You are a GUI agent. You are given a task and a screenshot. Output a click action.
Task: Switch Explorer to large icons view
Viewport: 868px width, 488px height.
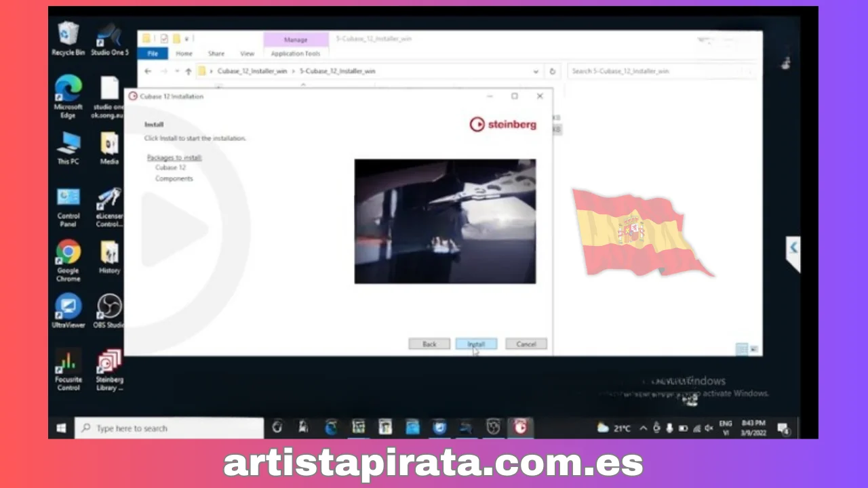754,349
